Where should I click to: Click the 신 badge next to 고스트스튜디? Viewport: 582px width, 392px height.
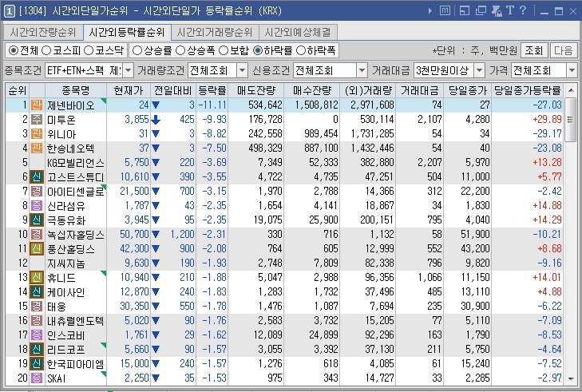tap(37, 176)
